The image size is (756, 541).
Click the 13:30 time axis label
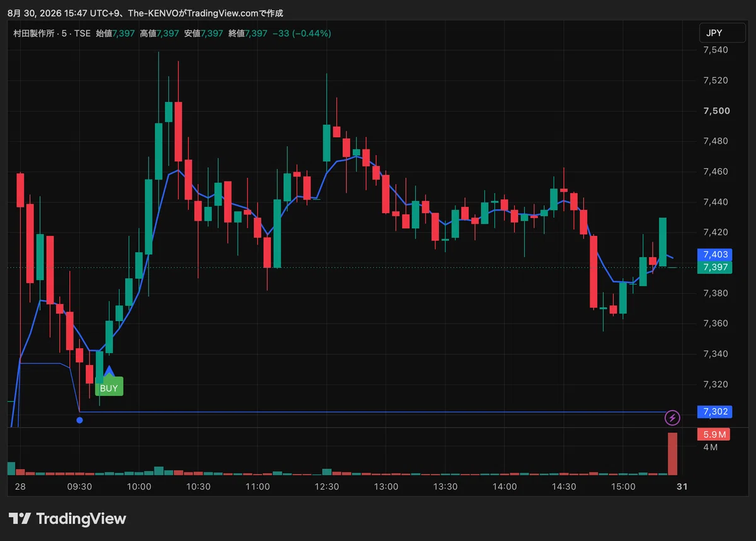445,487
